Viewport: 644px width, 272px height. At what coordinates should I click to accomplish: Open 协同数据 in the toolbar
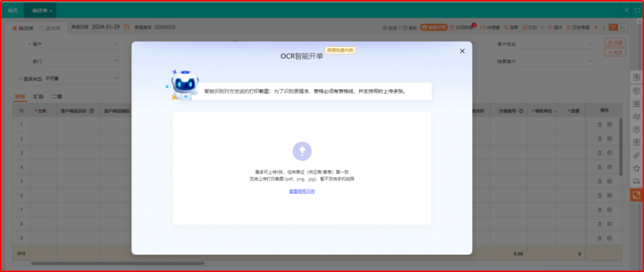(461, 28)
